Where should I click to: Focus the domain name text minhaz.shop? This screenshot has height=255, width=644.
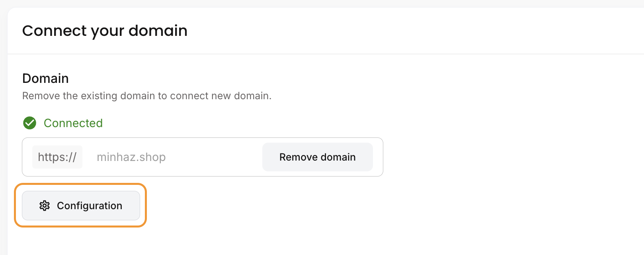131,157
